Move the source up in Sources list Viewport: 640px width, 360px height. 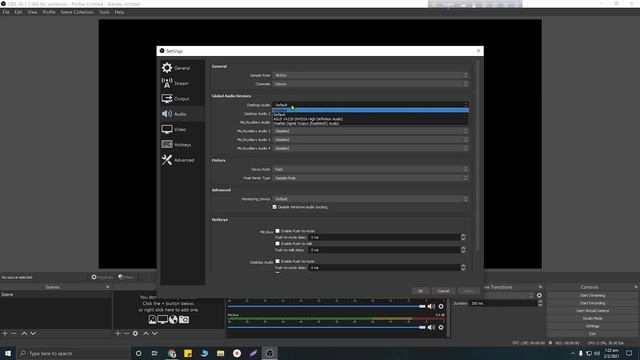(146, 333)
